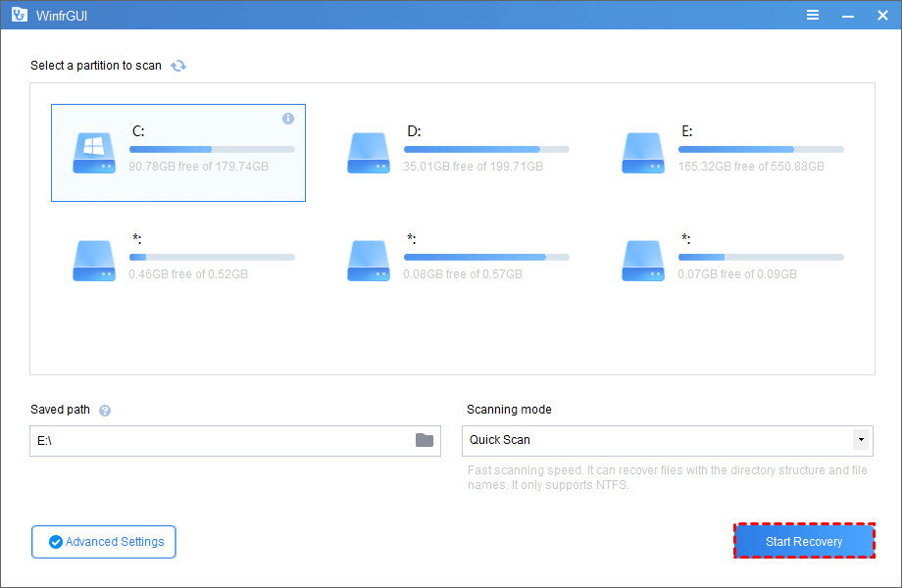Click the WinfrGUI logo in the title bar

(19, 15)
